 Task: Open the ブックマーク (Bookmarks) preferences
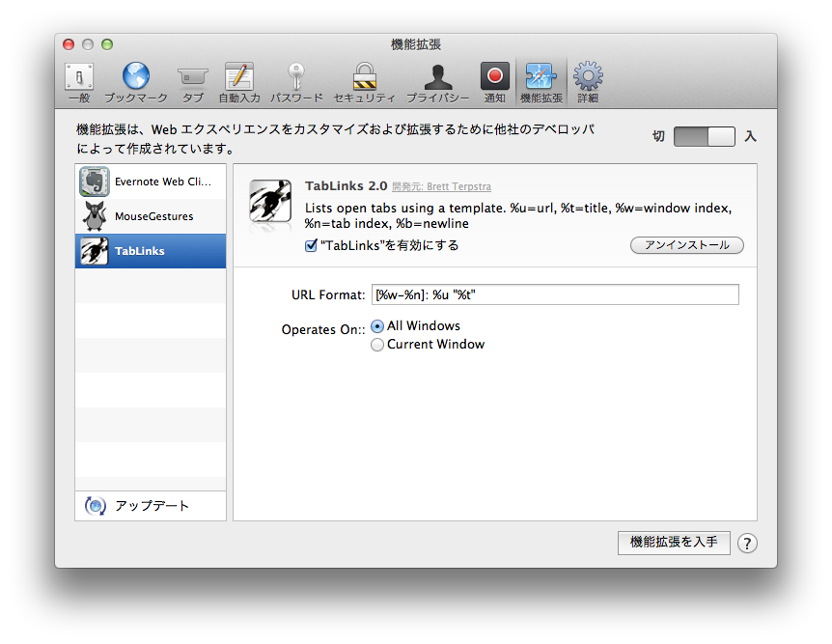pyautogui.click(x=136, y=82)
